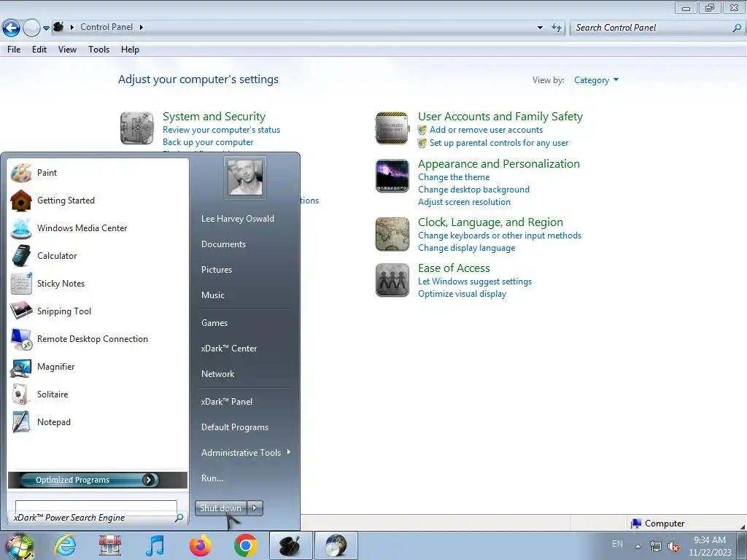Open Run... from the Start menu
This screenshot has width=747, height=560.
click(x=212, y=478)
